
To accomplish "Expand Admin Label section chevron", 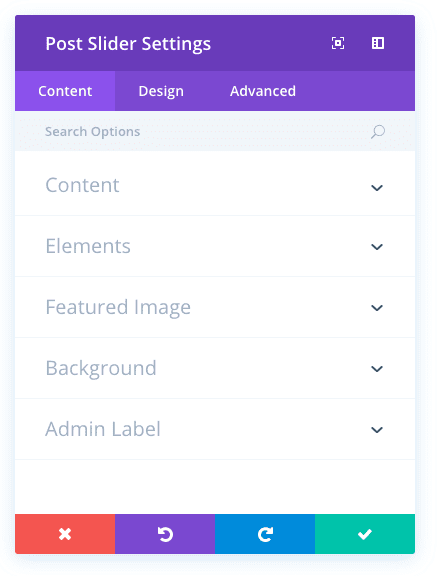I will [377, 429].
